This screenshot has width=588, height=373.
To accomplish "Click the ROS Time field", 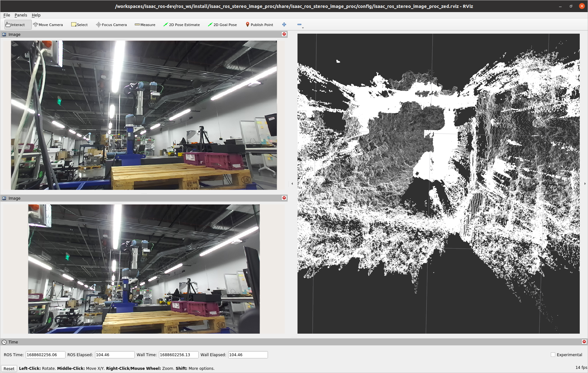I will pos(45,355).
